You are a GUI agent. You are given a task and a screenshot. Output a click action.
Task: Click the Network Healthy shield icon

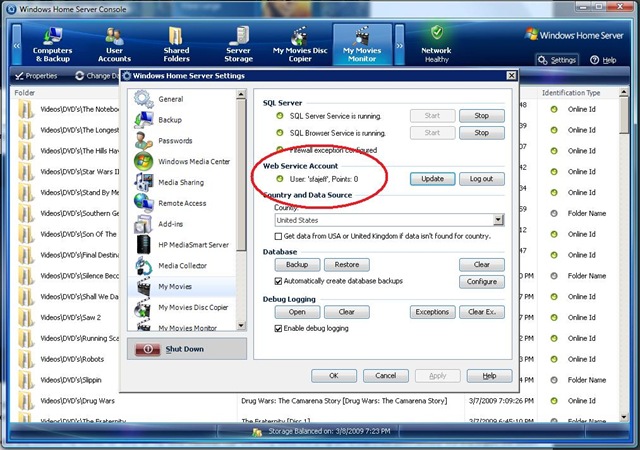point(437,32)
